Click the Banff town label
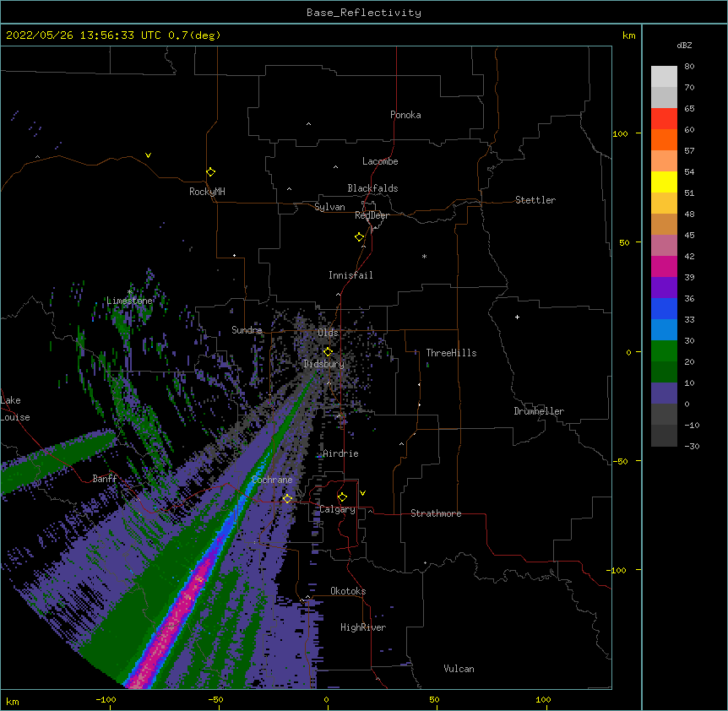Viewport: 728px width, 711px height. click(105, 479)
